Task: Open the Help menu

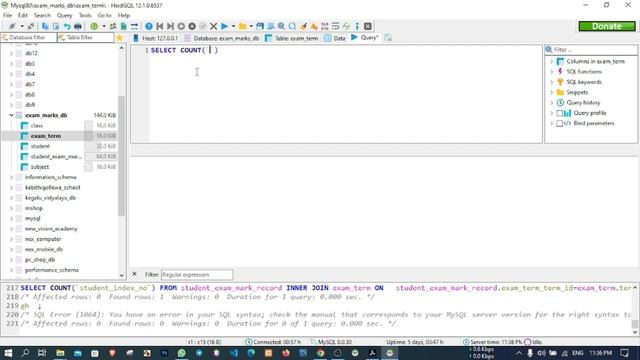Action: (x=124, y=15)
